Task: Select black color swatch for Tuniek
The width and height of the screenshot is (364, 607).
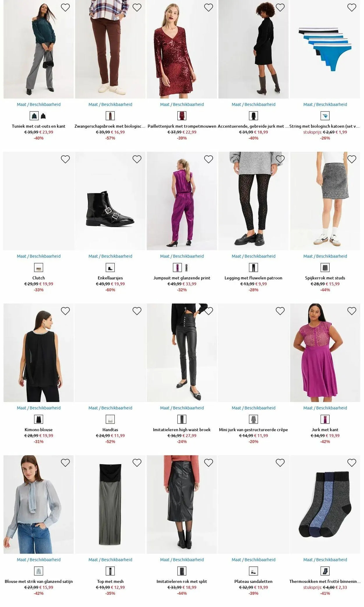Action: coord(43,116)
